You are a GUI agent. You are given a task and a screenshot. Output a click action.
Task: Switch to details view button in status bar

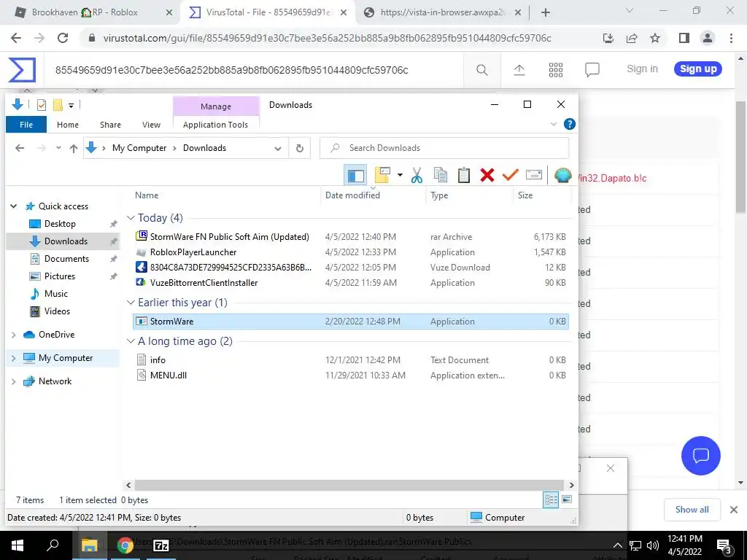click(x=551, y=499)
